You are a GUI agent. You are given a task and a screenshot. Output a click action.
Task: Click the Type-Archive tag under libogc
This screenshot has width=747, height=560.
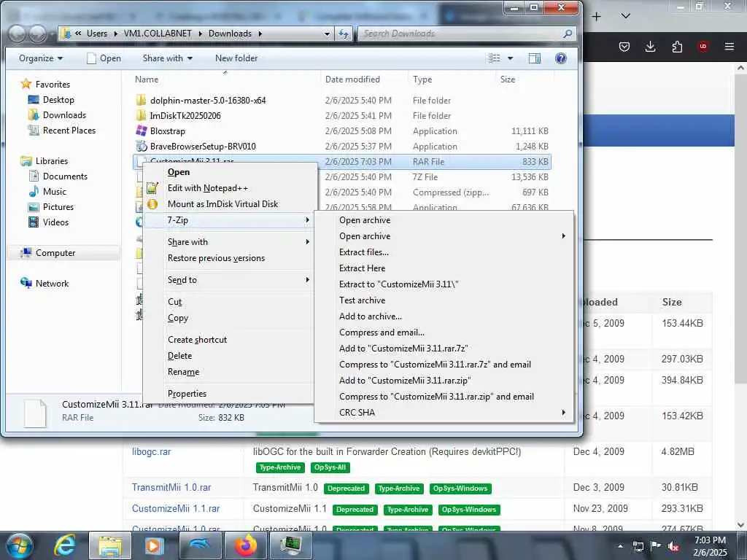click(280, 467)
